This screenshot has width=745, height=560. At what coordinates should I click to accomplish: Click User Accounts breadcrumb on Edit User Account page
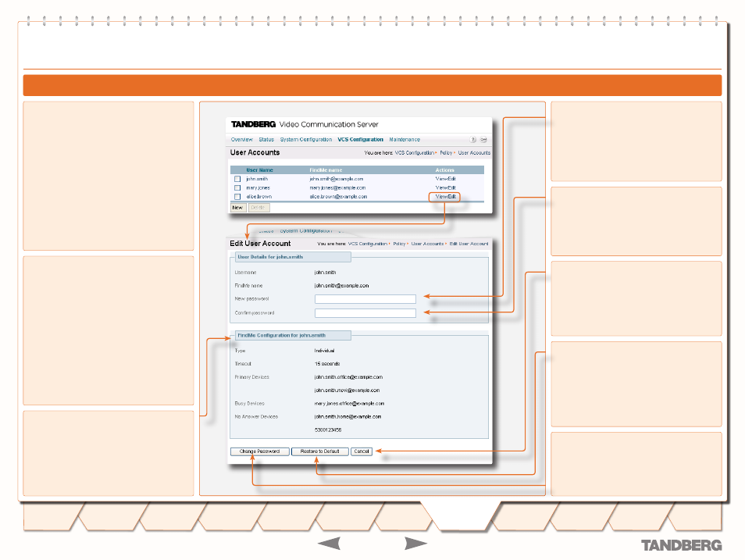coord(427,244)
